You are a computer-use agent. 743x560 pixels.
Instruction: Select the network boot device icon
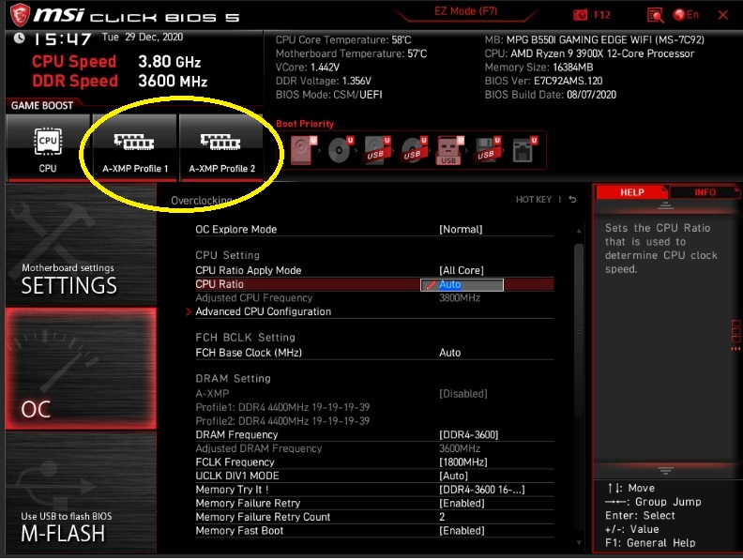point(524,150)
